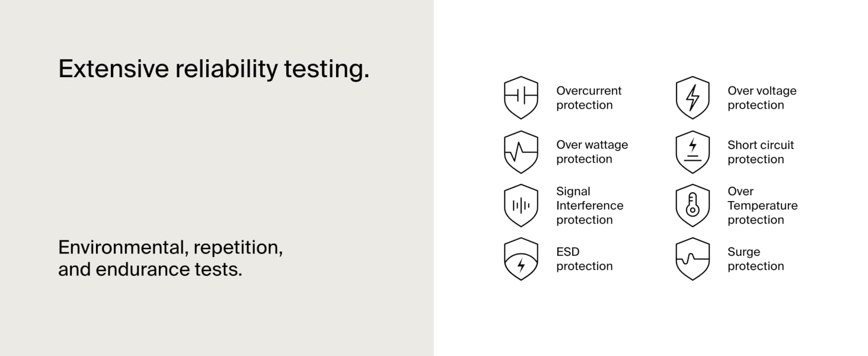Click the "Surge protection" text
The width and height of the screenshot is (868, 356).
(x=756, y=259)
